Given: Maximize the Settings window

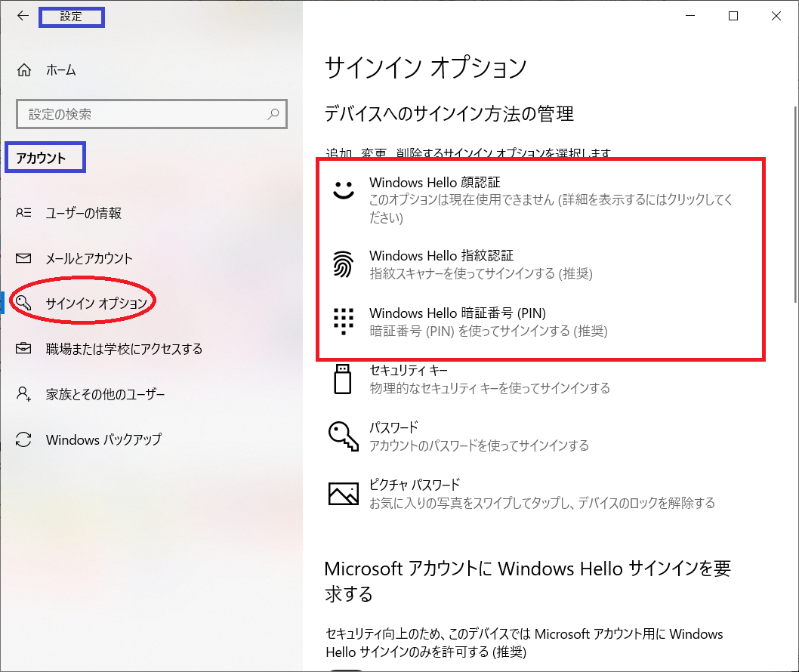Looking at the screenshot, I should tap(733, 16).
